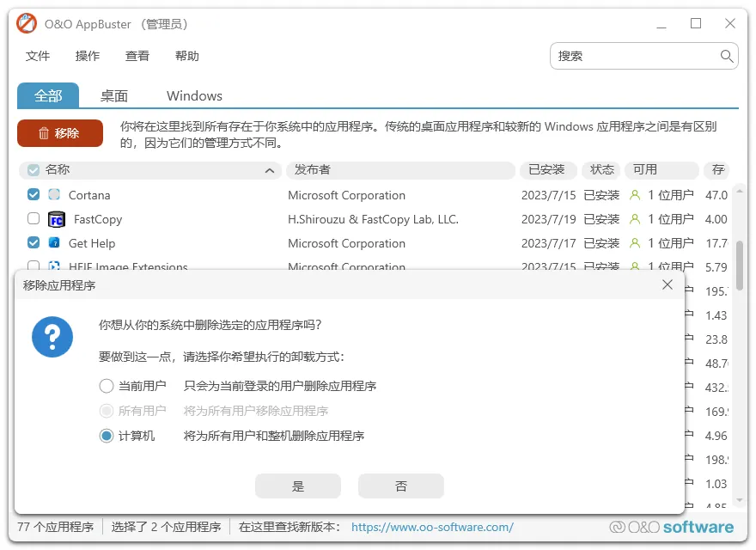The width and height of the screenshot is (756, 550).
Task: Select the 当前用户 radio button
Action: (106, 386)
